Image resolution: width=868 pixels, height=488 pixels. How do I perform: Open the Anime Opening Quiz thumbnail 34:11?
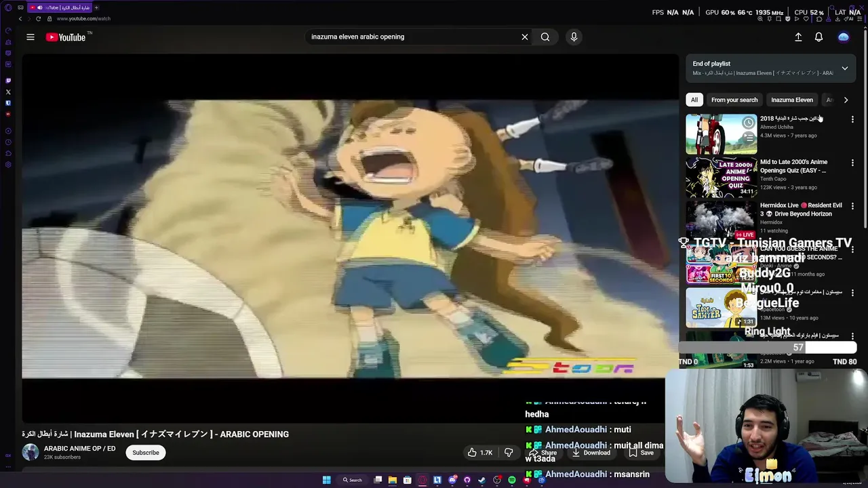tap(721, 178)
